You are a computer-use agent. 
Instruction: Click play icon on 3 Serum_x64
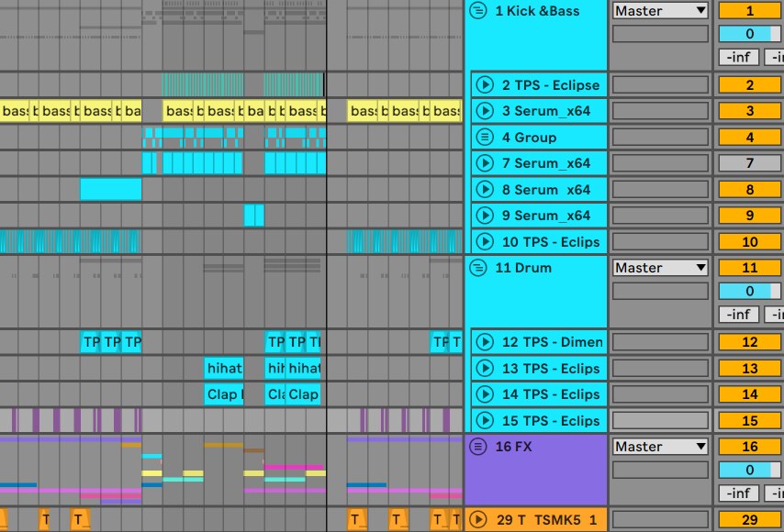pyautogui.click(x=485, y=111)
